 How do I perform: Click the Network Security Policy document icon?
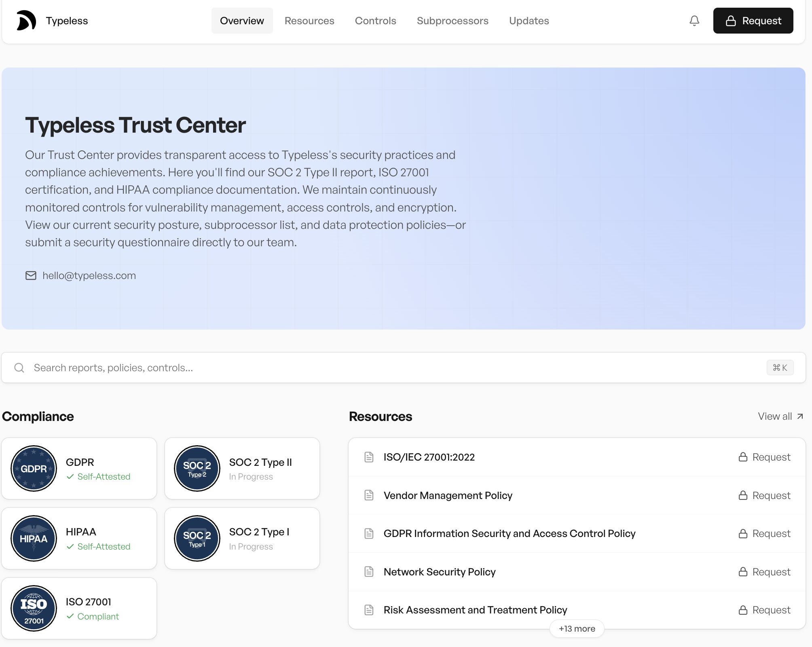pyautogui.click(x=369, y=571)
